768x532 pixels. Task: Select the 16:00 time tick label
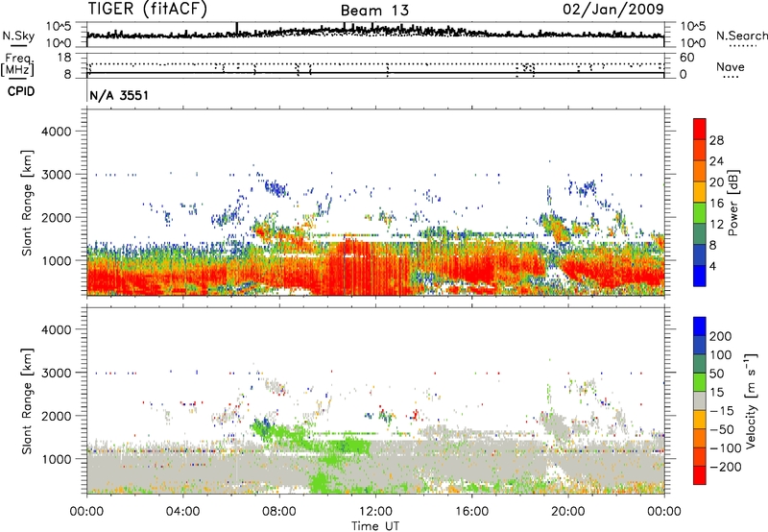tap(471, 512)
